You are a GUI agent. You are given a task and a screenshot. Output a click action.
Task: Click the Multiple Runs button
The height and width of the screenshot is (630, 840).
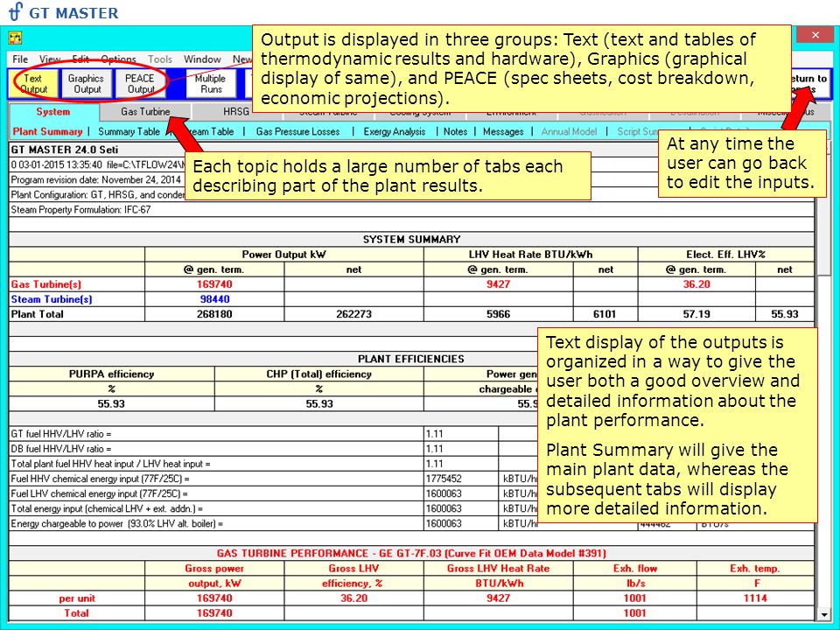coord(211,84)
